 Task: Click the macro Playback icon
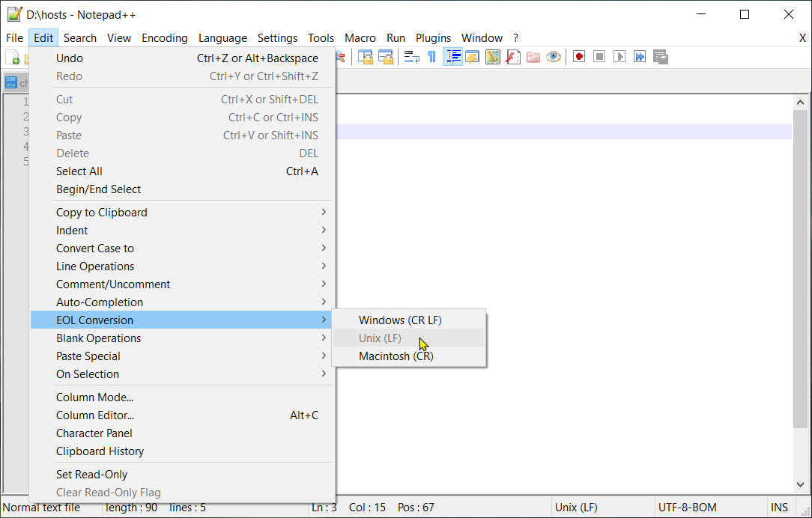click(619, 57)
